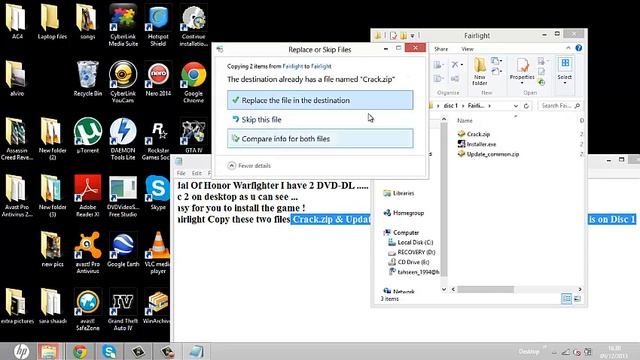Open second Fairlight destination link in dialog
The width and height of the screenshot is (640, 360).
pos(321,66)
